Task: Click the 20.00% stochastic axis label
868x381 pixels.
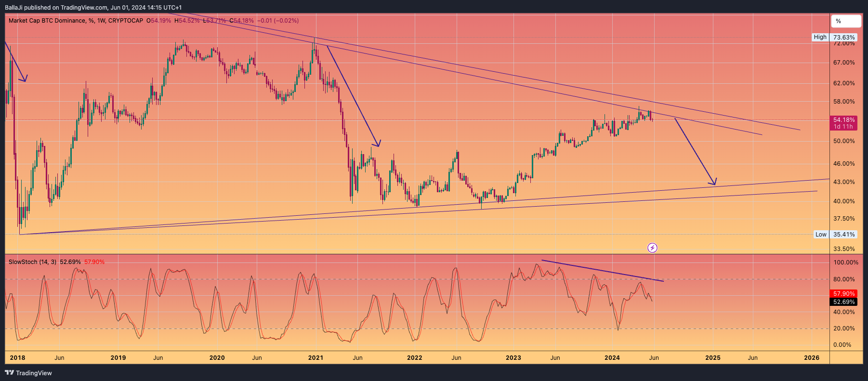Action: click(x=844, y=328)
